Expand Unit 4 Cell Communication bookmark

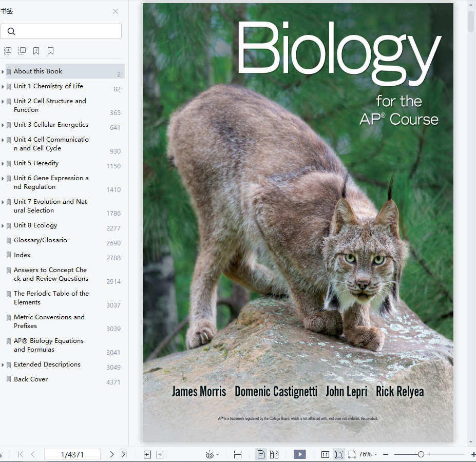point(3,140)
